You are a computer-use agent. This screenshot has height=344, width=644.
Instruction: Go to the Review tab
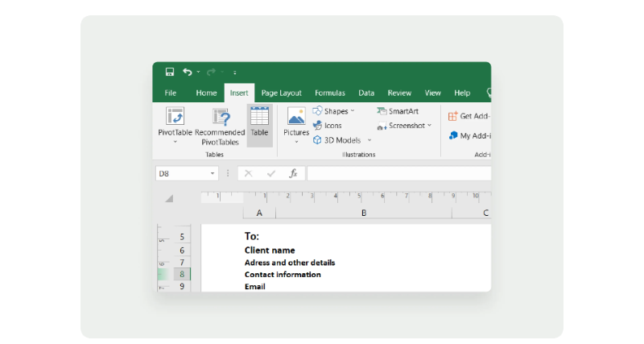pyautogui.click(x=399, y=93)
